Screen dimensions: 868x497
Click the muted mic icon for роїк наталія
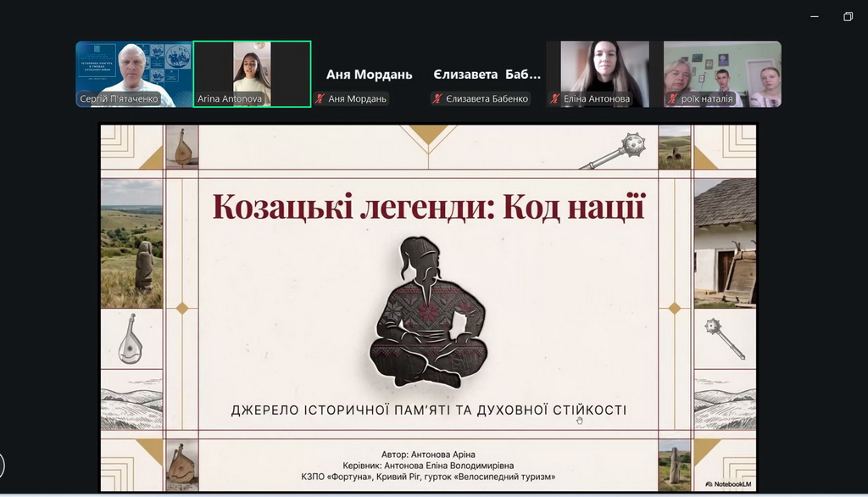tap(674, 99)
